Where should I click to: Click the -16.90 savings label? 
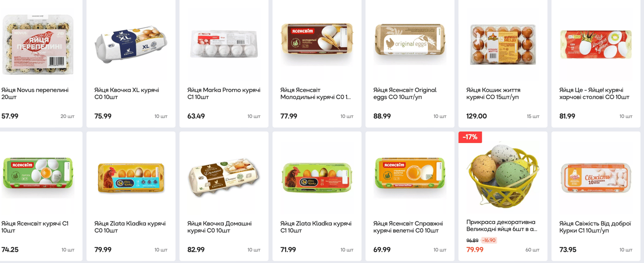coord(489,240)
